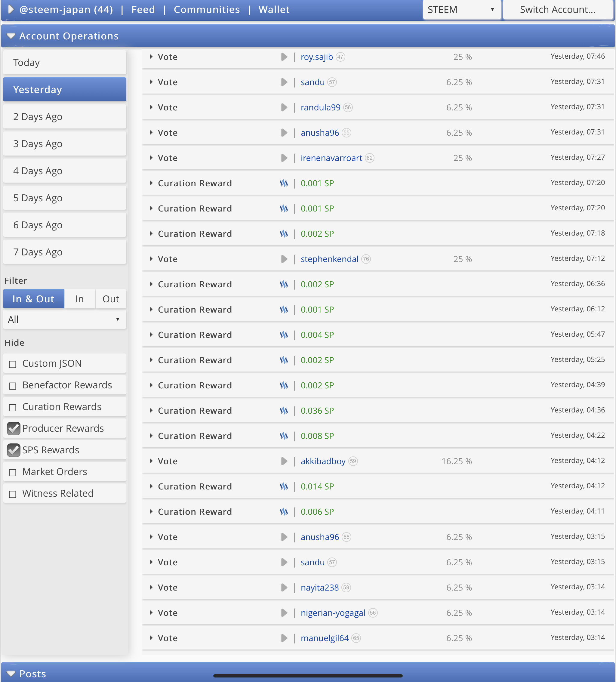
Task: Select the Out filter segment
Action: tap(111, 299)
